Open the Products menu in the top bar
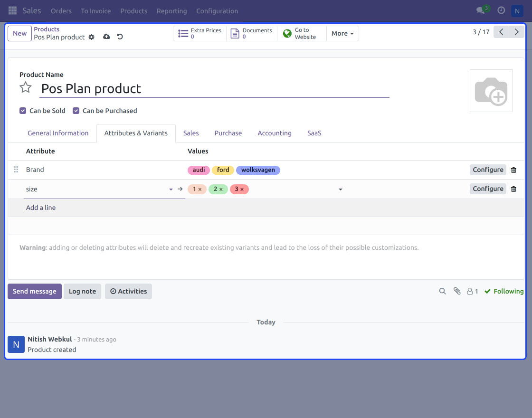This screenshot has height=418, width=532. point(133,11)
